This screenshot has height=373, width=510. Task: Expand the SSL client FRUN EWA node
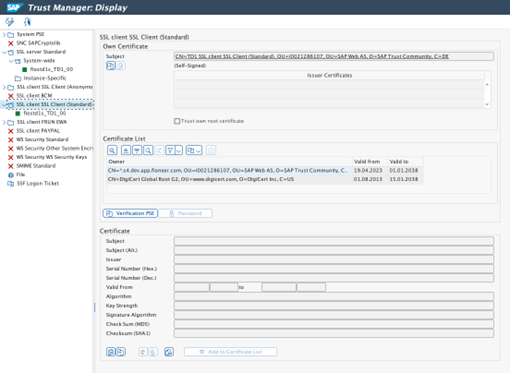(4, 122)
